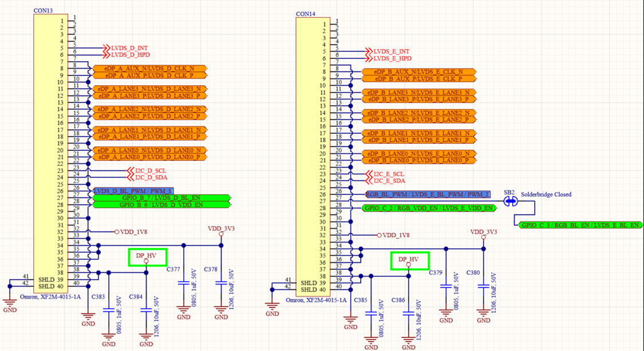Image resolution: width=644 pixels, height=351 pixels.
Task: Select port eDP_B_LANE1_P/LVDS_E_LANE1_P
Action: (x=418, y=140)
